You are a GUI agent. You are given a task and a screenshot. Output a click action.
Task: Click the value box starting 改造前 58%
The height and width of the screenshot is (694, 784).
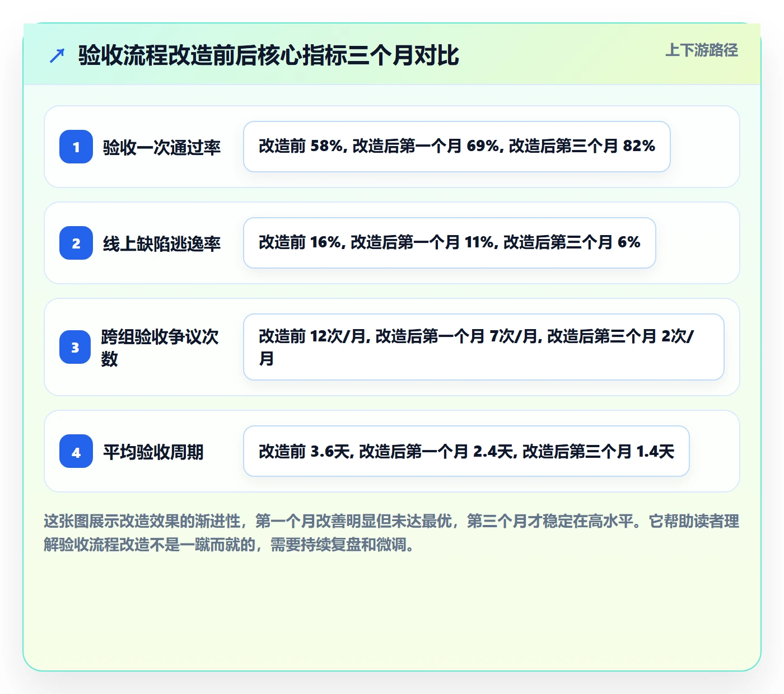[x=457, y=147]
